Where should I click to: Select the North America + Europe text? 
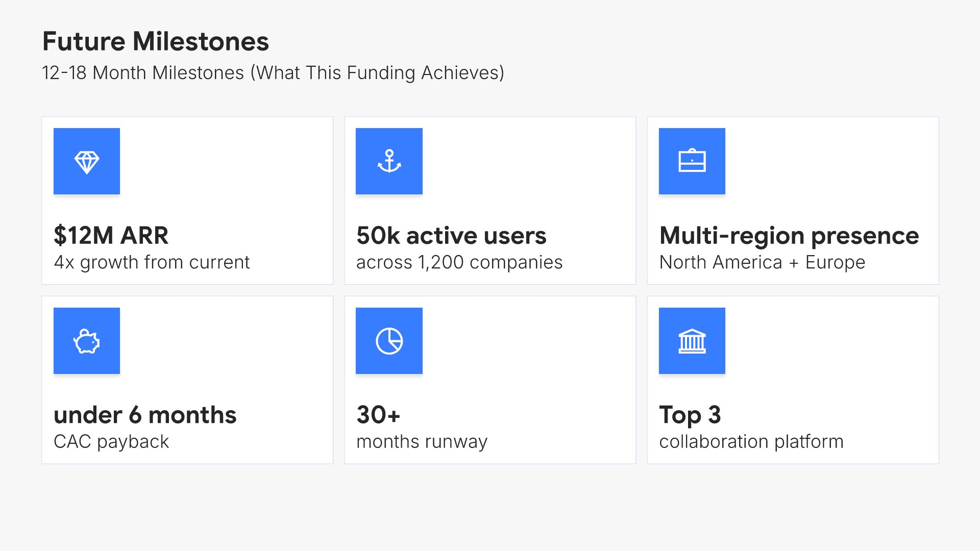coord(762,262)
